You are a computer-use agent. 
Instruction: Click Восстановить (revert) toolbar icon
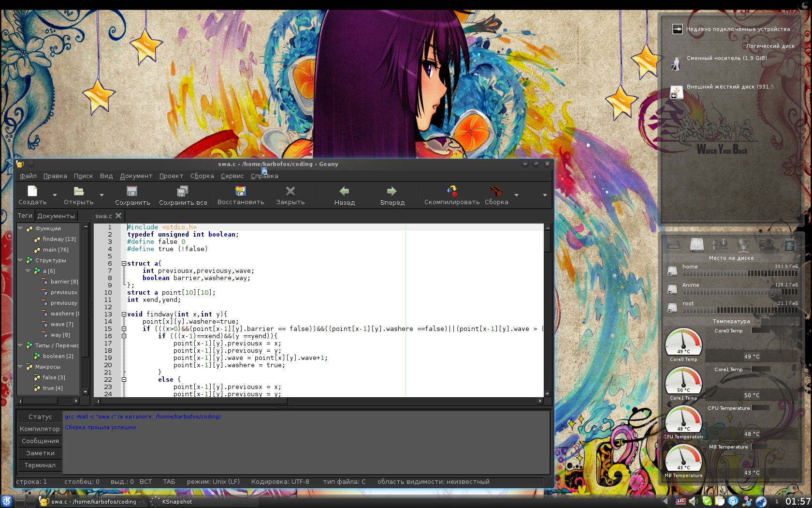240,191
